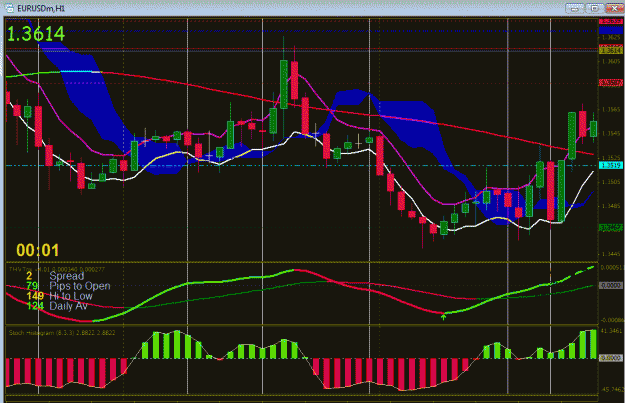Click 1.3545 on the price axis
625x403 pixels.
click(611, 134)
